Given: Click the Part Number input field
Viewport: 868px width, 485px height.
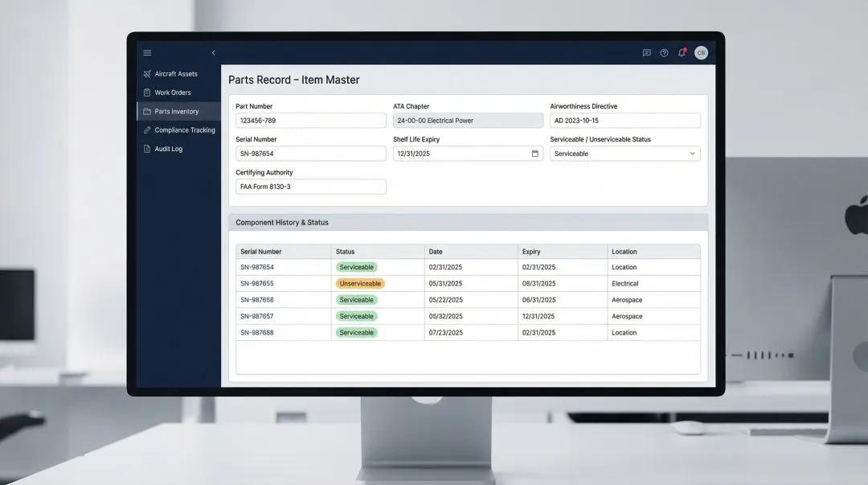Looking at the screenshot, I should (310, 121).
